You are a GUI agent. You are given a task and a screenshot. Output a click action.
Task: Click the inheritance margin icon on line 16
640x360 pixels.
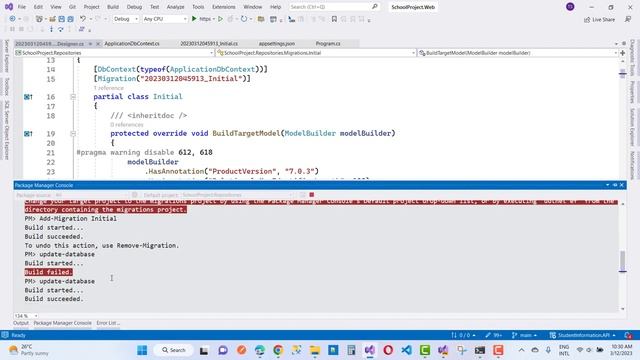click(x=28, y=97)
